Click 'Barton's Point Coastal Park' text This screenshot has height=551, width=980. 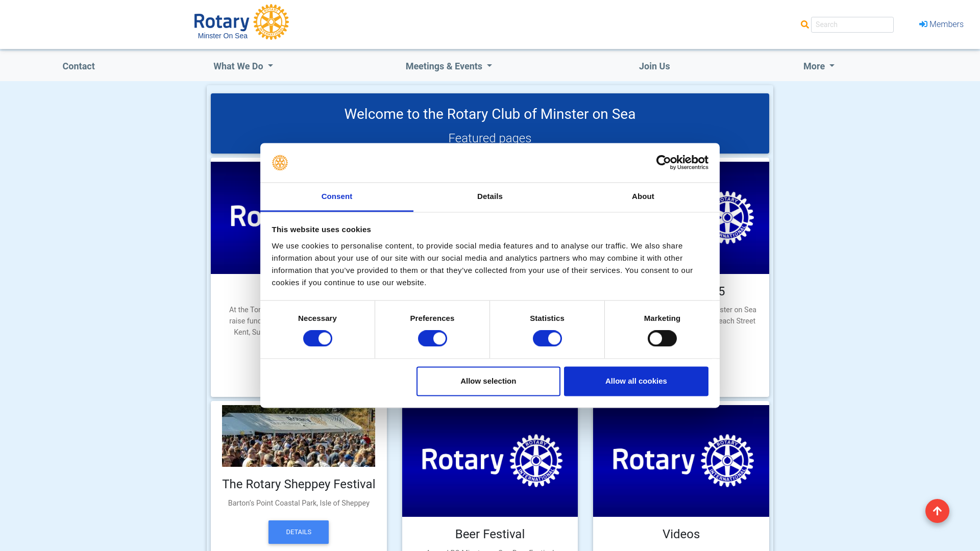[x=299, y=503]
